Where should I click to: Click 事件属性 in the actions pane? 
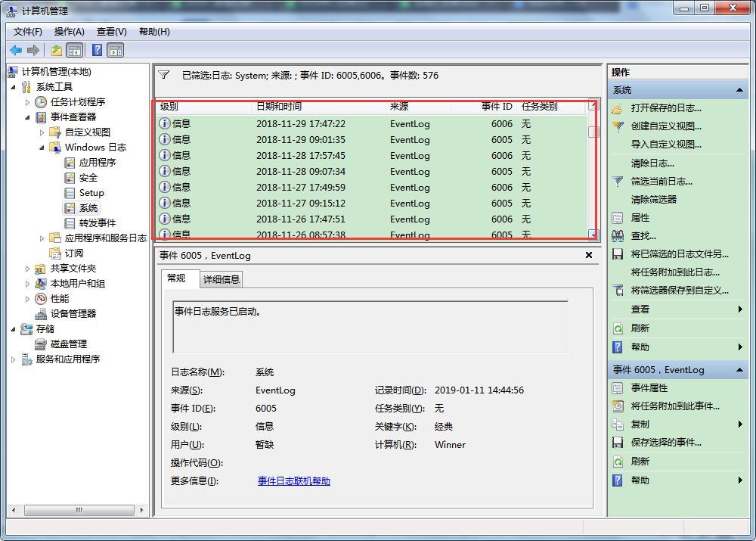[649, 388]
